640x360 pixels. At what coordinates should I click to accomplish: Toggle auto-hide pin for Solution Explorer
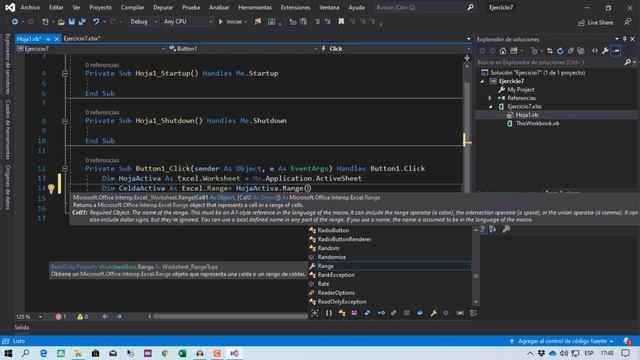624,39
